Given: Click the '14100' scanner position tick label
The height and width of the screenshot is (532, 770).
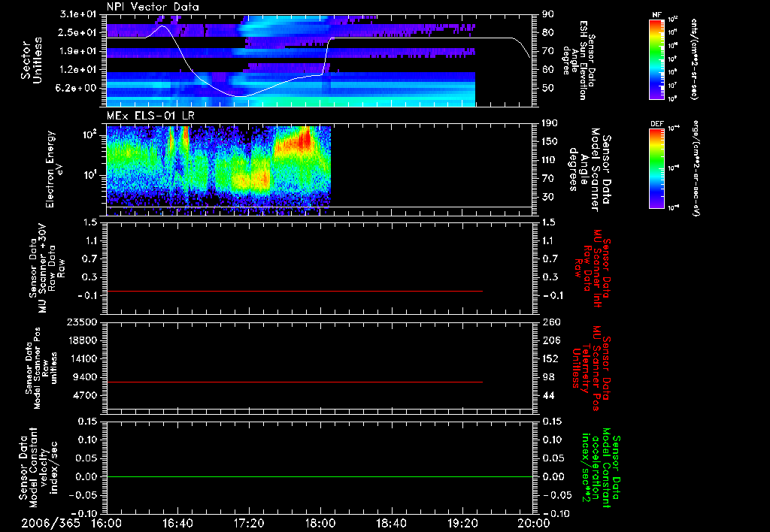Looking at the screenshot, I should [83, 358].
